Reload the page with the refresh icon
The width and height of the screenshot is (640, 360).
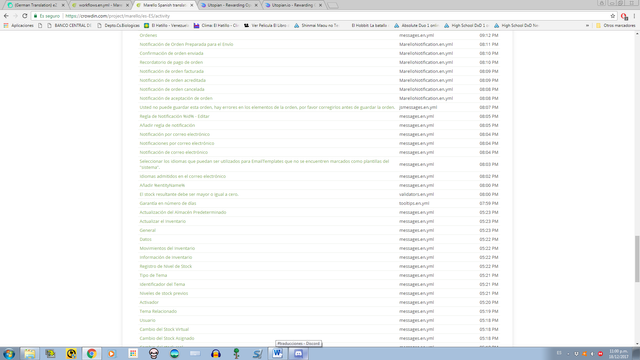(24, 16)
